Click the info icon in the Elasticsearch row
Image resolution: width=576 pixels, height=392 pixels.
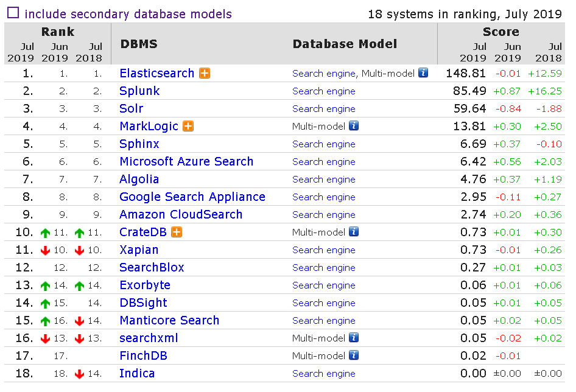(423, 73)
